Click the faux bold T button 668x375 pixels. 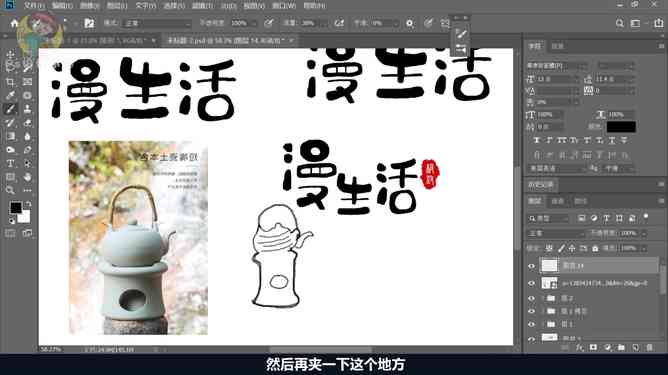pyautogui.click(x=536, y=140)
